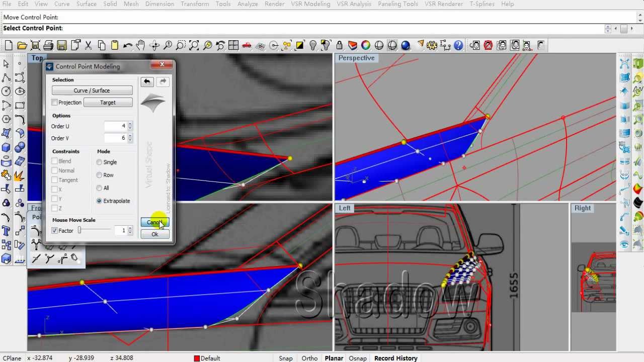Select the Zoom Window tool
Image resolution: width=644 pixels, height=362 pixels.
tap(181, 46)
